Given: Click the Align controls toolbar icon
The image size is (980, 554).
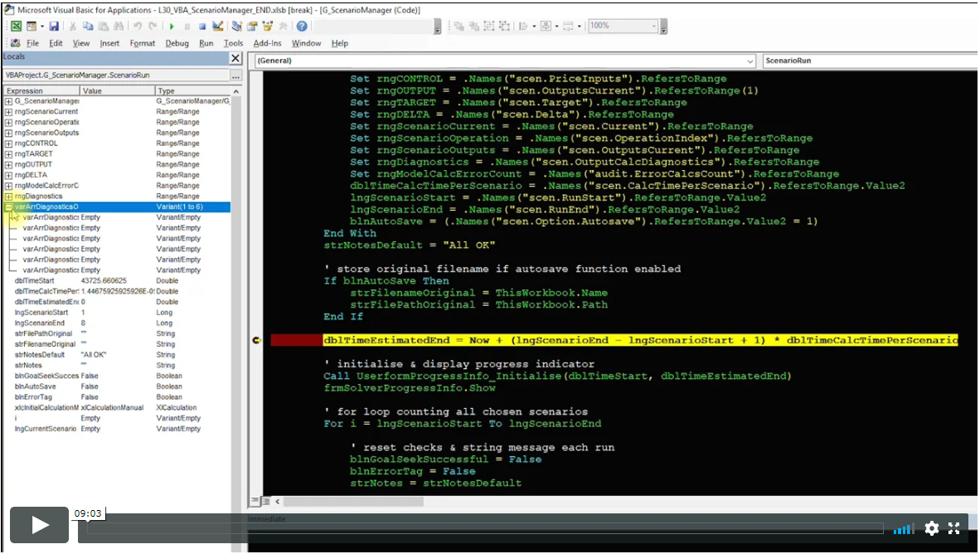Looking at the screenshot, I should 524,26.
